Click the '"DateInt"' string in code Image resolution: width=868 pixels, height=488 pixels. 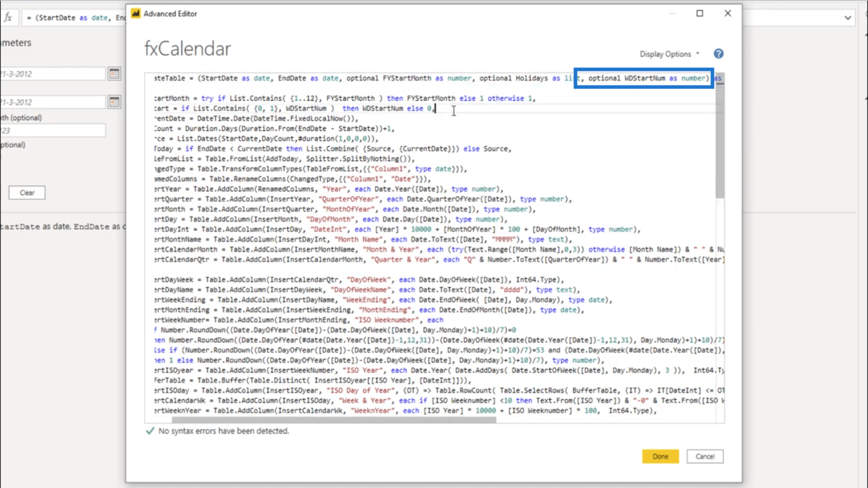coord(328,229)
